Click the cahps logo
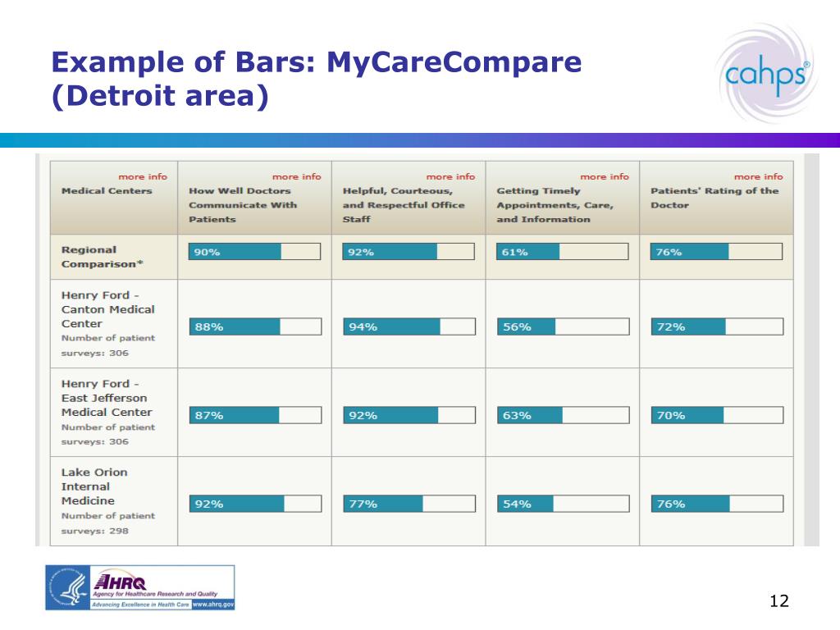The height and width of the screenshot is (630, 840). tap(767, 73)
